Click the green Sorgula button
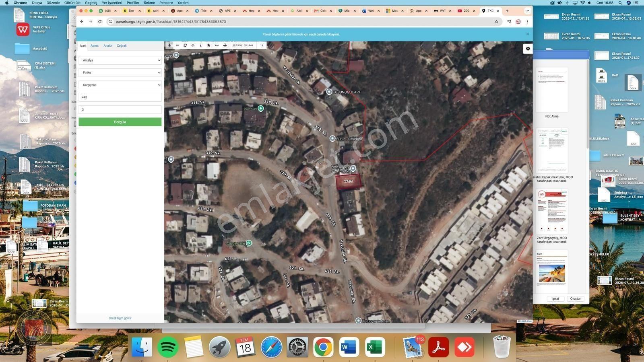Image resolution: width=644 pixels, height=362 pixels. click(120, 122)
